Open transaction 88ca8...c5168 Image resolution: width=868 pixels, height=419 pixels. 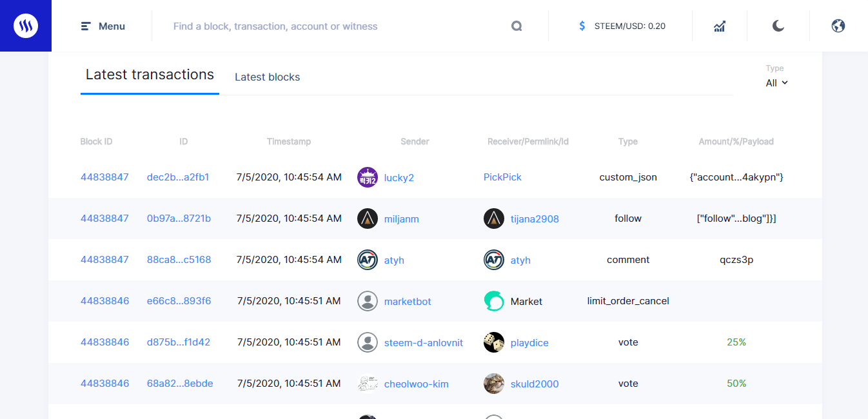click(179, 260)
